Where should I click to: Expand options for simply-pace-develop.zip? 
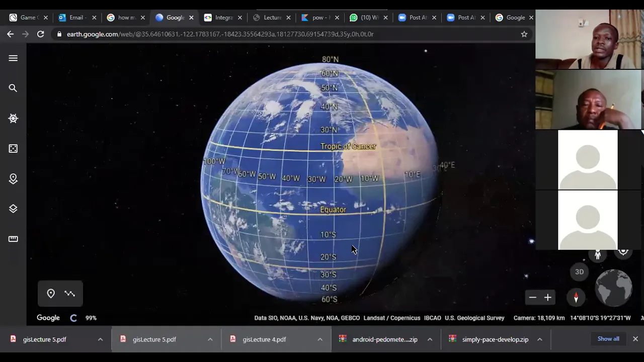(539, 339)
